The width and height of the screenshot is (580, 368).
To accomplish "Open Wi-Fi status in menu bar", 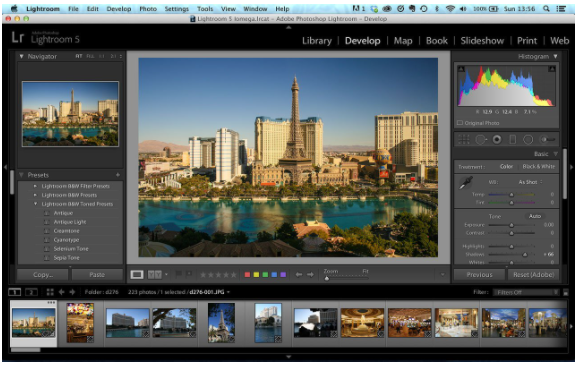I will click(x=450, y=9).
